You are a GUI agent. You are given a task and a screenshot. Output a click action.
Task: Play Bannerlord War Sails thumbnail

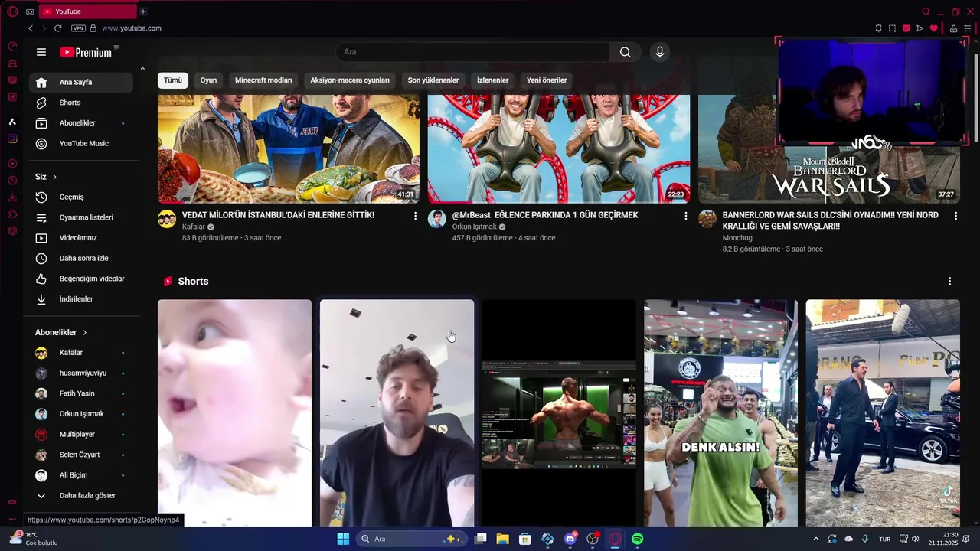(829, 174)
